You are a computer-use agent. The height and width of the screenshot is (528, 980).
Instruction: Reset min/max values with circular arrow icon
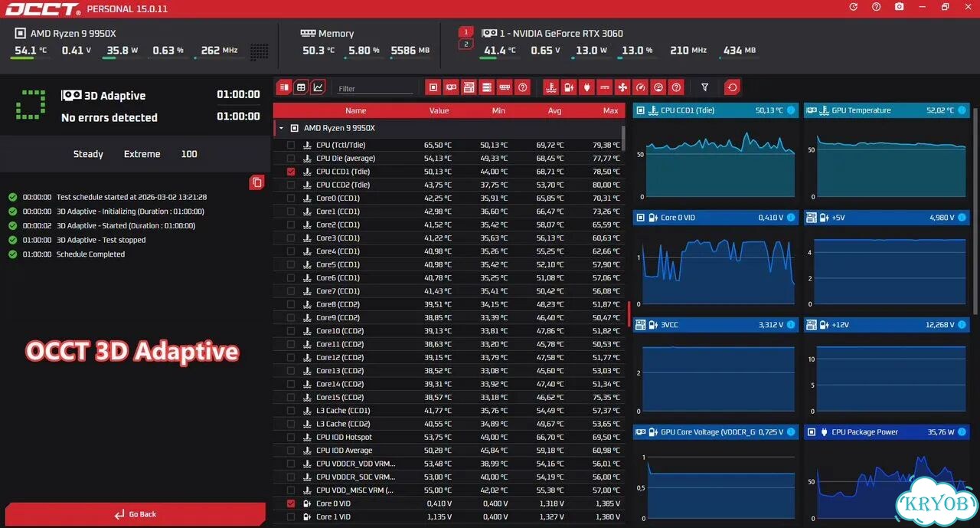click(733, 87)
